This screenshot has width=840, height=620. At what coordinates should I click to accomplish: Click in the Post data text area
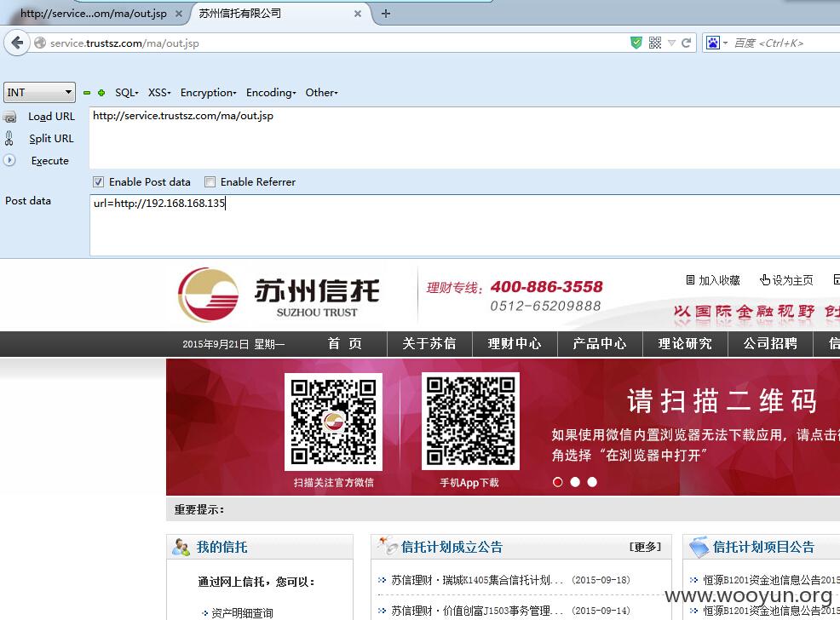464,225
